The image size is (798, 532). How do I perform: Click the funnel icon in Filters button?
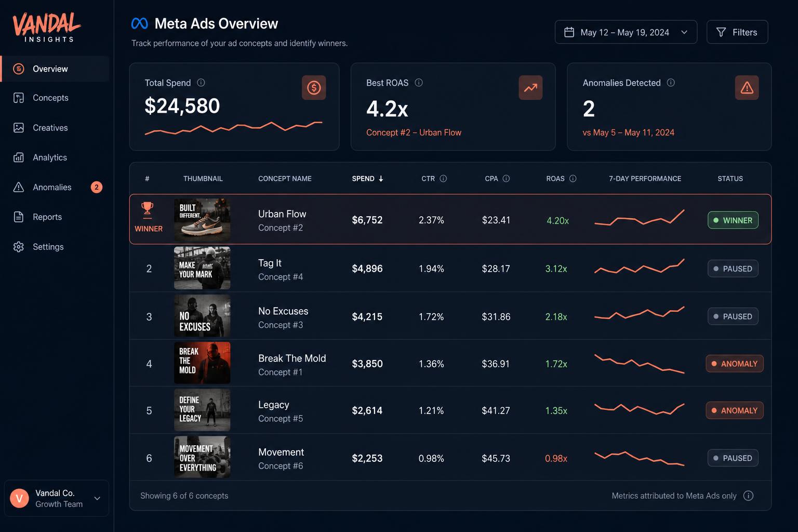721,32
